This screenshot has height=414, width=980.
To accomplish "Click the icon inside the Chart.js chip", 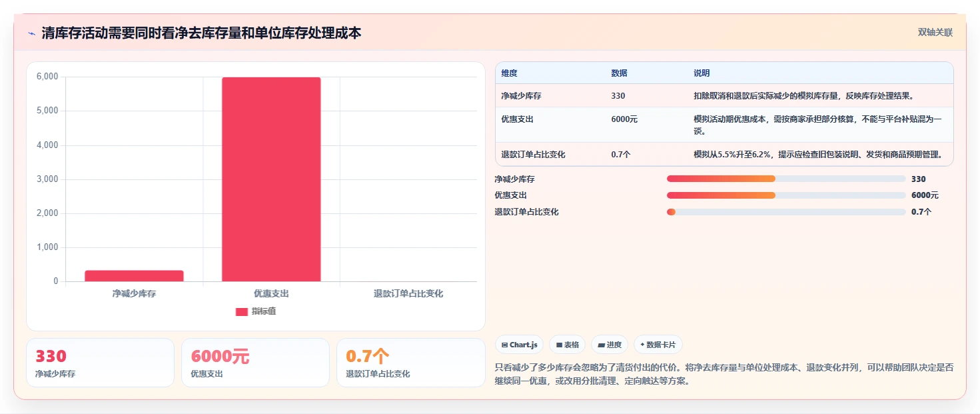I will [505, 345].
